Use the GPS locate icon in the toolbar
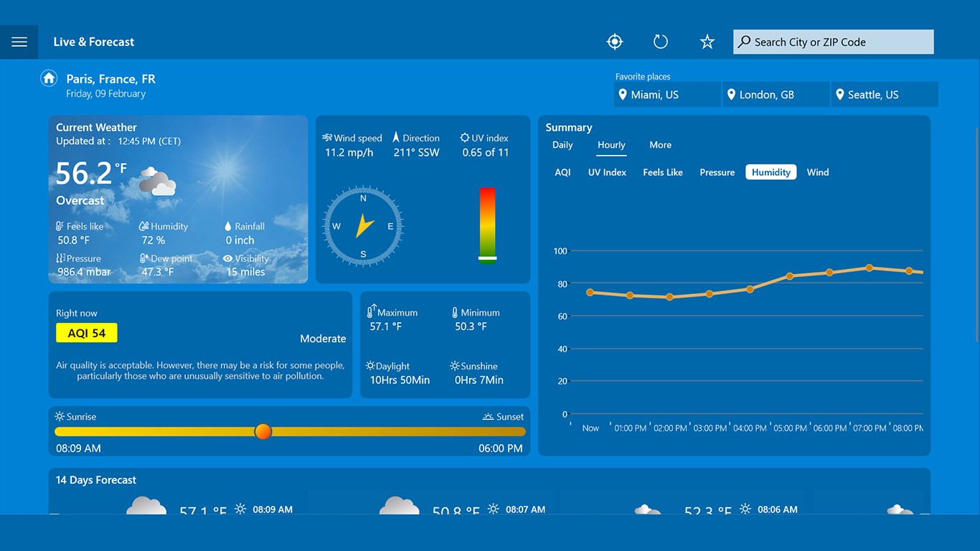This screenshot has width=980, height=551. (614, 42)
